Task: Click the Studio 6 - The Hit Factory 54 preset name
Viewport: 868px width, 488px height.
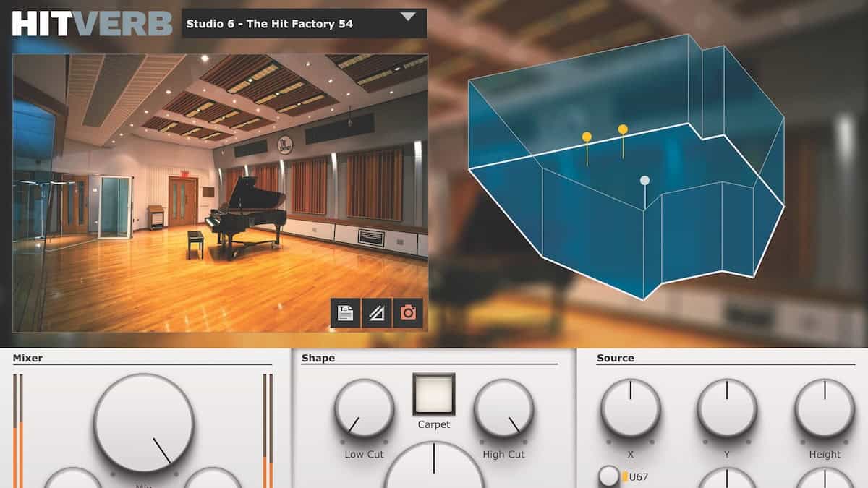Action: (x=270, y=24)
